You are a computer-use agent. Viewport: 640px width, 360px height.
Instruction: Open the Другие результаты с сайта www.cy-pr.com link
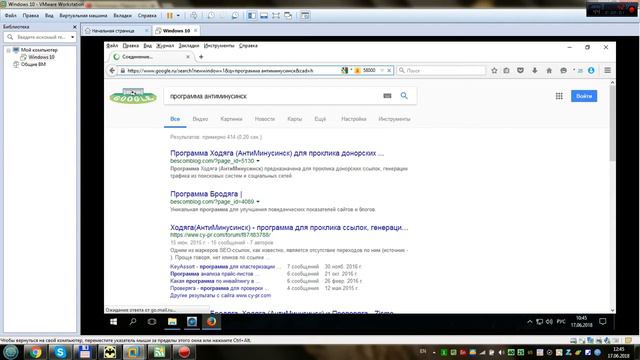pos(220,295)
